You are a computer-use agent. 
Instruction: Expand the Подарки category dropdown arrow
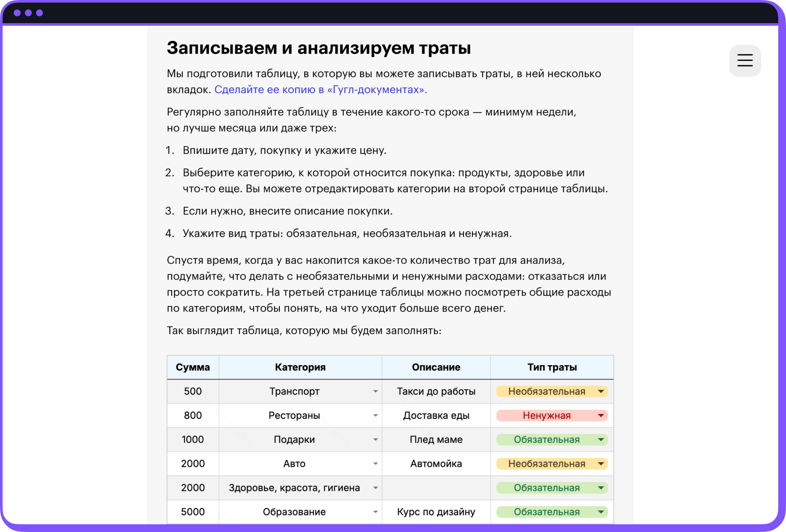coord(375,439)
